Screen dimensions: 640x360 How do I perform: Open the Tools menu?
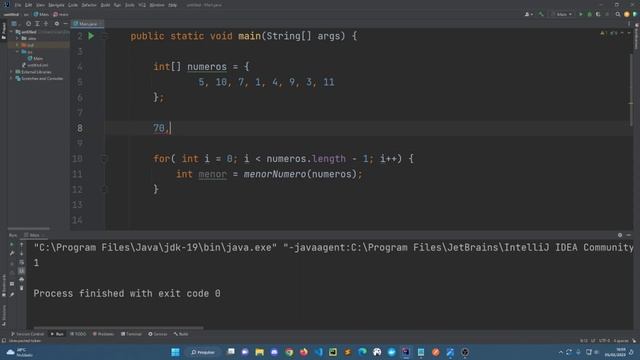point(130,5)
